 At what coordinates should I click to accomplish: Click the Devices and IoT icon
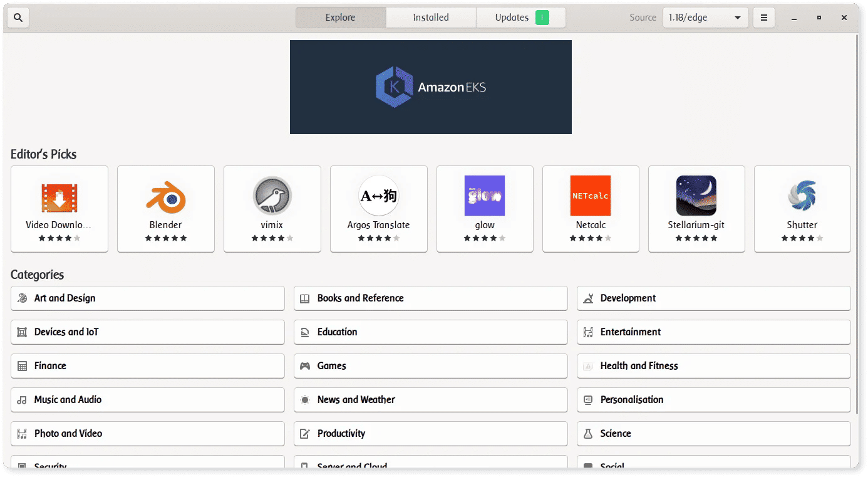[22, 332]
